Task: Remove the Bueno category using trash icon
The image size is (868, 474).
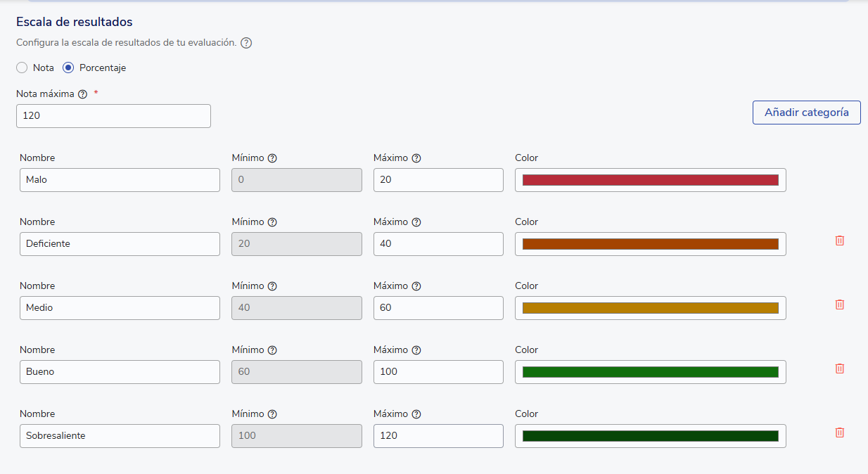Action: pyautogui.click(x=839, y=369)
